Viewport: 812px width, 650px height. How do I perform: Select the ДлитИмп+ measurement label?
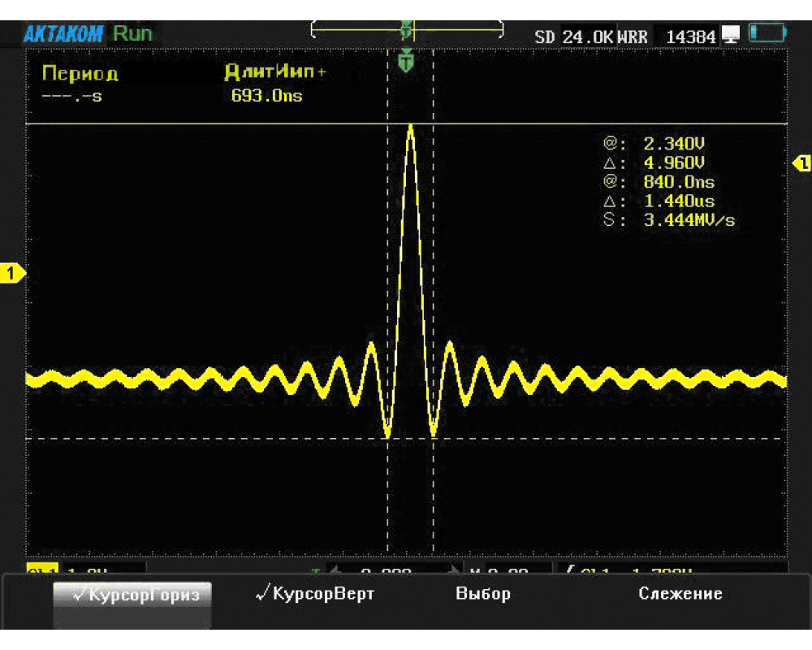point(275,71)
